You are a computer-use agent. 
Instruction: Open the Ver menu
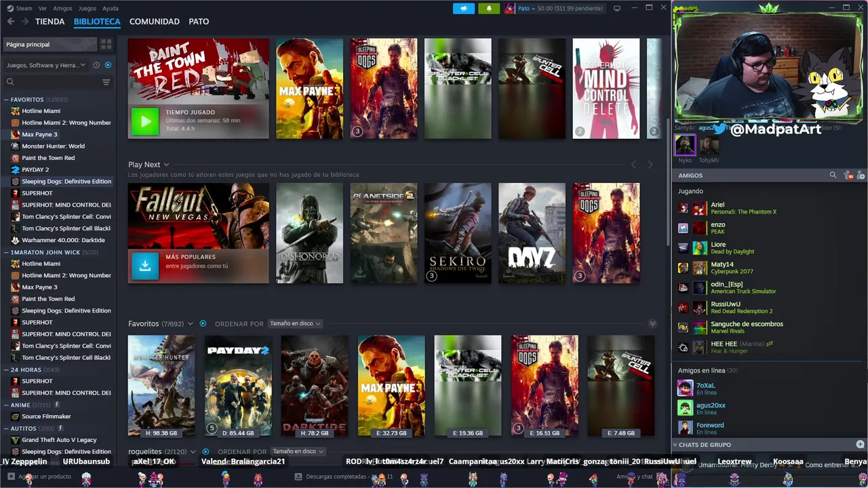tap(43, 8)
